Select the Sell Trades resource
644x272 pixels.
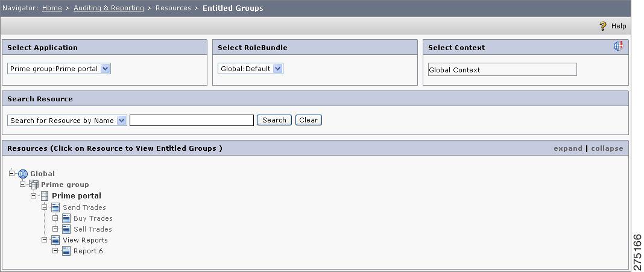coord(92,229)
